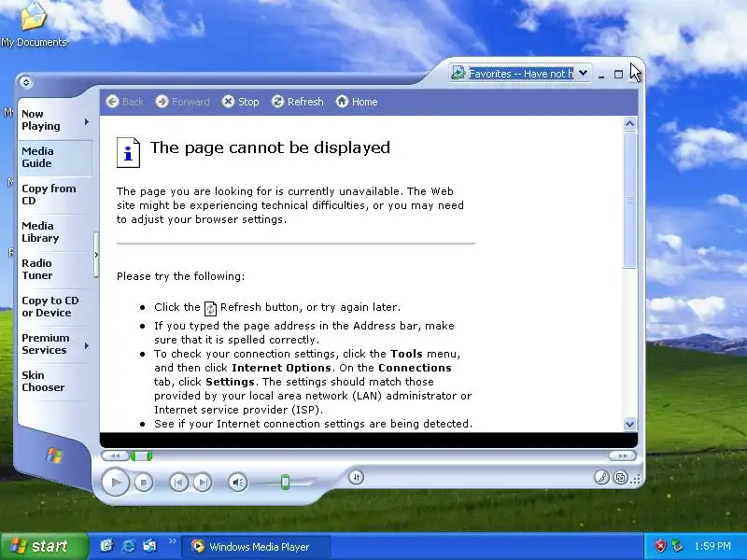The image size is (747, 560).
Task: Select the Media Guide tab
Action: pyautogui.click(x=55, y=157)
